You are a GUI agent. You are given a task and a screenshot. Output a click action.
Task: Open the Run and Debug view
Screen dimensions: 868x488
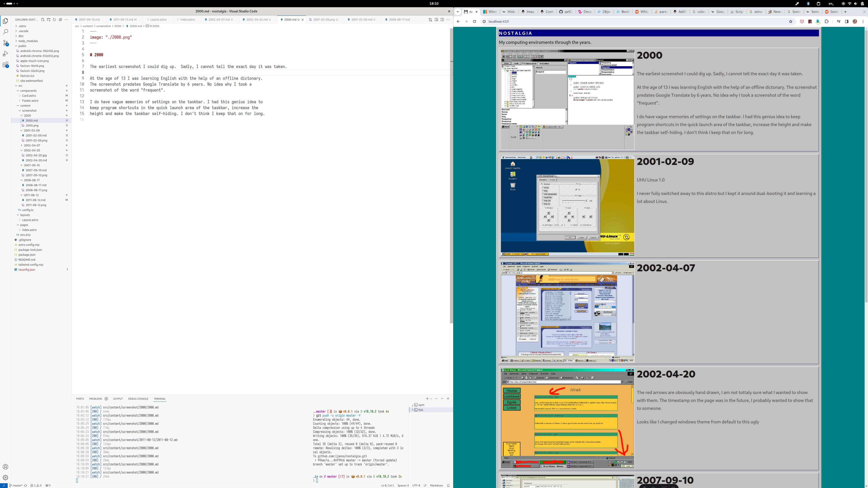(5, 54)
